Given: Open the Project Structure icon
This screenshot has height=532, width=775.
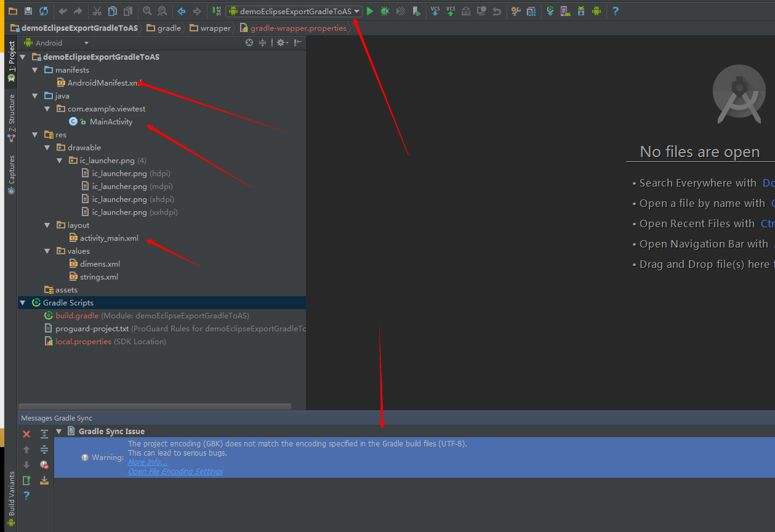Looking at the screenshot, I should 531,11.
